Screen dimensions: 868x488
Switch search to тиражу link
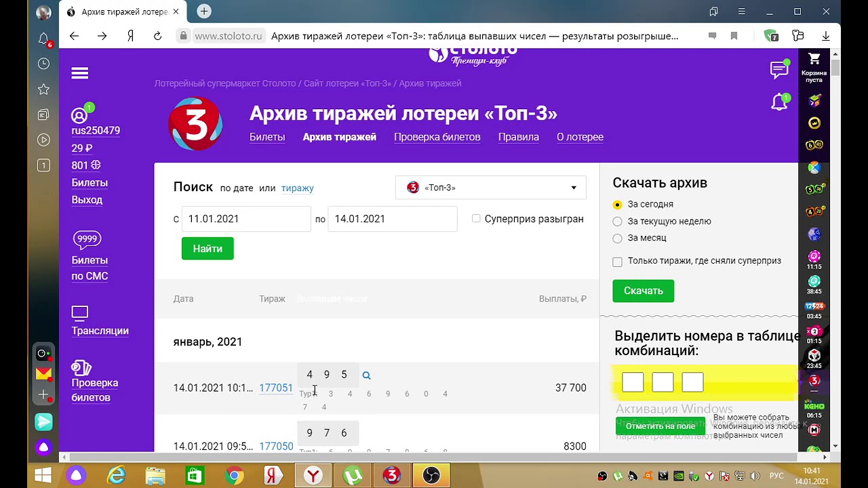point(298,188)
